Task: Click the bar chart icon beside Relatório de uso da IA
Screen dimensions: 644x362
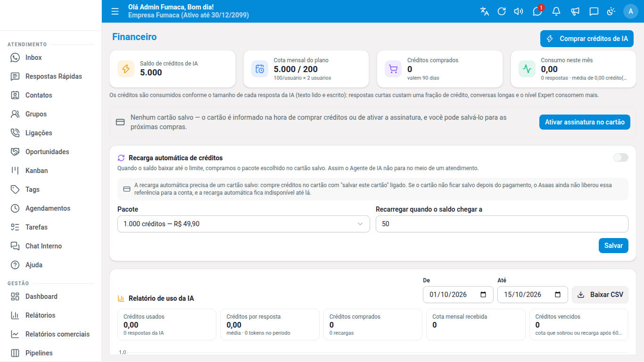Action: 121,298
